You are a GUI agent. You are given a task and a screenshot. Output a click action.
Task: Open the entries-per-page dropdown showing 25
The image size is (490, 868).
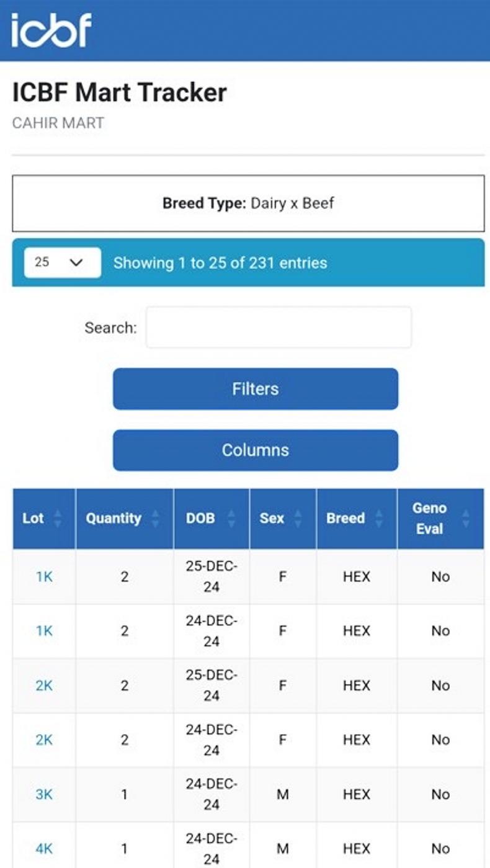(x=62, y=262)
